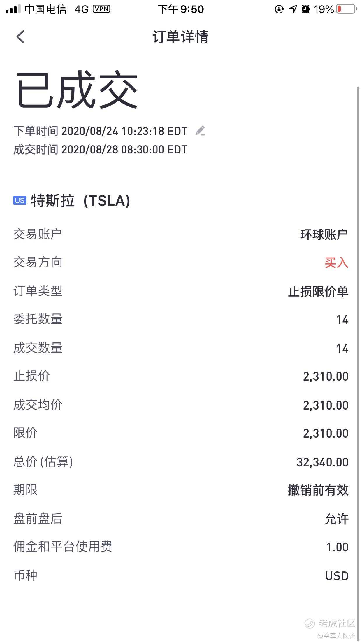This screenshot has height=644, width=362.
Task: Tap the alarm clock status icon
Action: [x=305, y=9]
